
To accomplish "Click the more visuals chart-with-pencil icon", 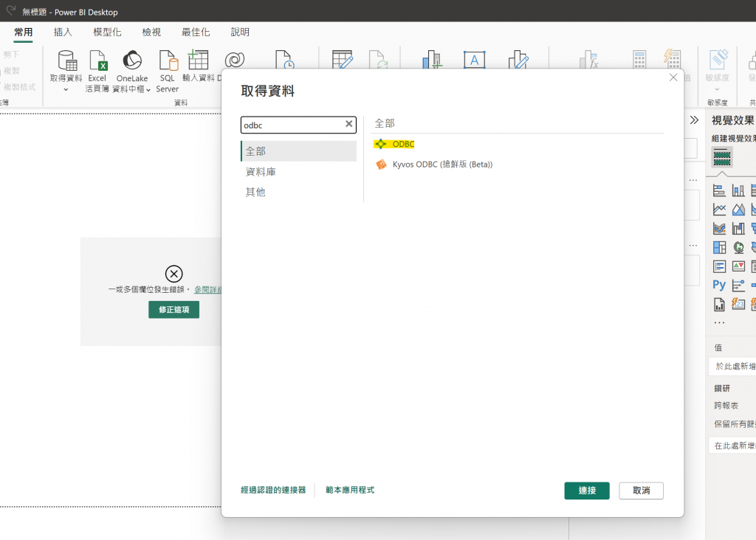I will [x=519, y=60].
